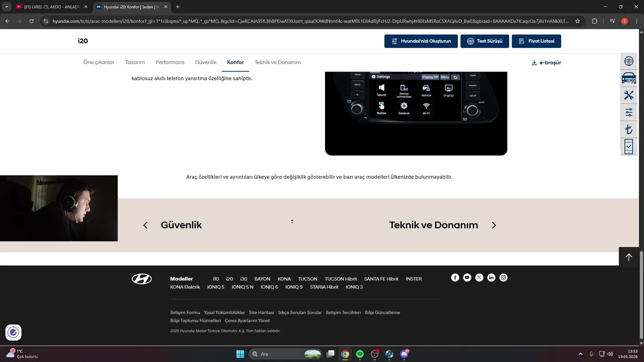644x362 pixels.
Task: Open the steering wheel test drive side icon
Action: coord(628,61)
